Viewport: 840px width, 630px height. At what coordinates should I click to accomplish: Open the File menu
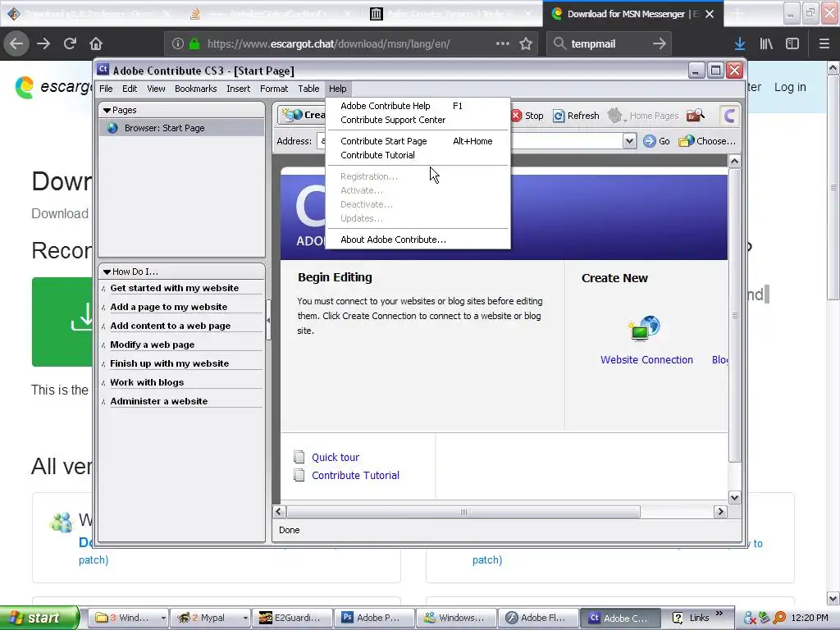tap(106, 89)
